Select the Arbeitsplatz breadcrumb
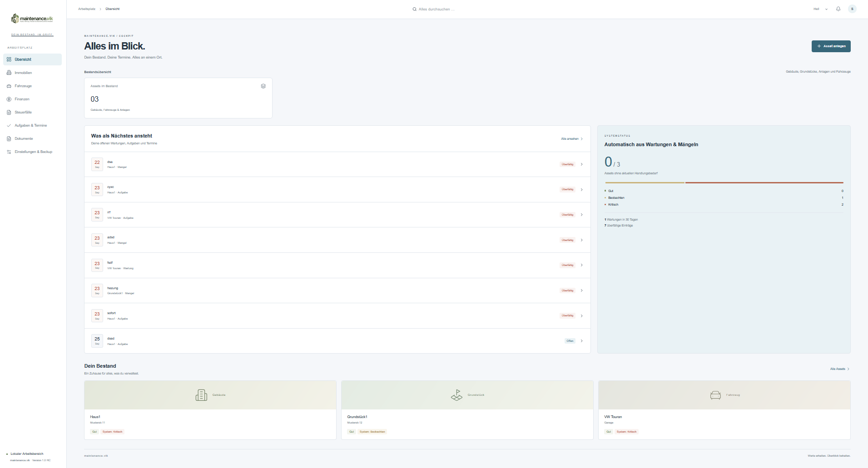Screen dimensions: 868x468 pos(87,9)
